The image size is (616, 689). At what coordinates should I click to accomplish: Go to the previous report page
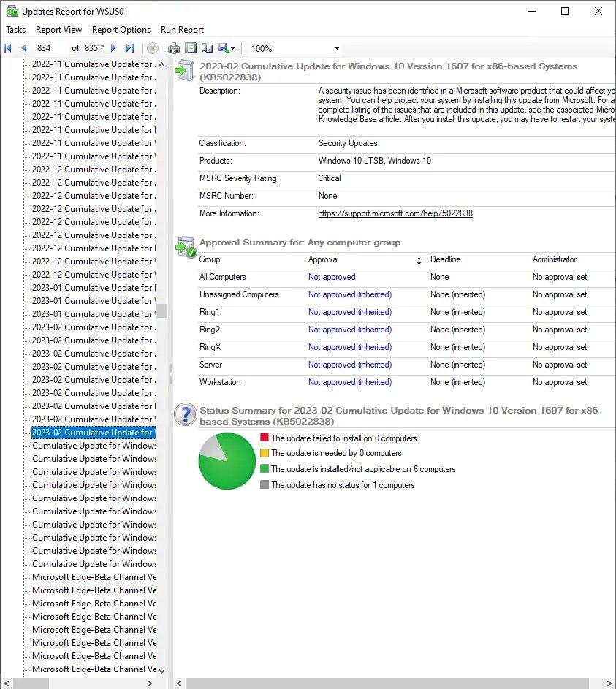23,48
